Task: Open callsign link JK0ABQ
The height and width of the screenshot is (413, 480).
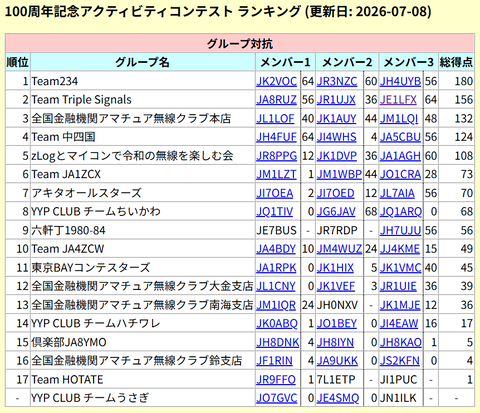Action: click(x=277, y=324)
